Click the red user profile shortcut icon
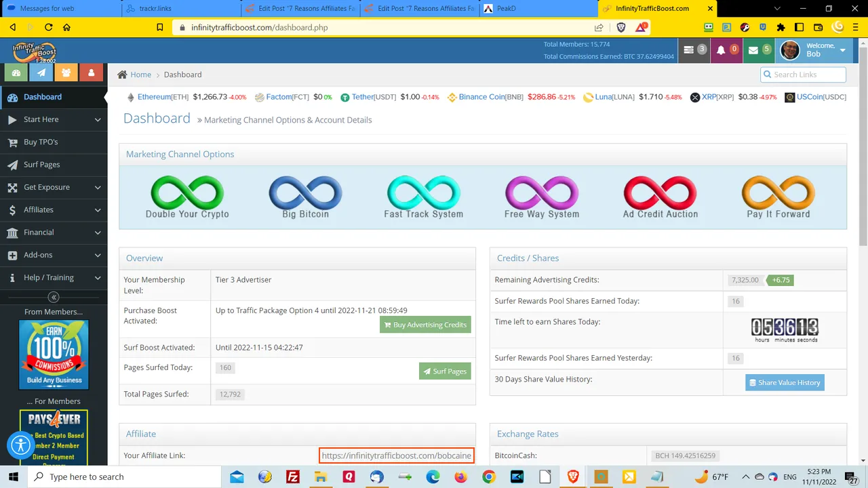Viewport: 868px width, 488px height. 92,73
